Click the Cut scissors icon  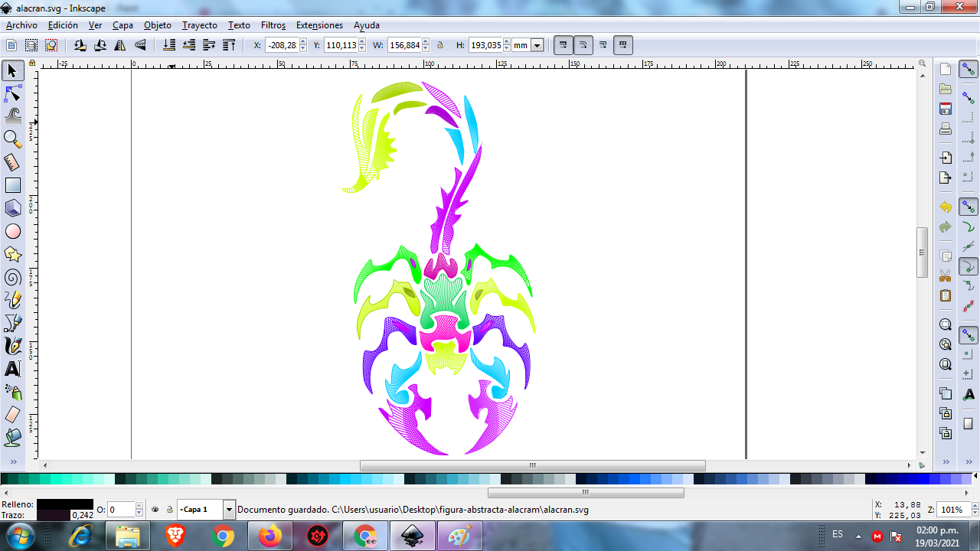click(x=946, y=275)
